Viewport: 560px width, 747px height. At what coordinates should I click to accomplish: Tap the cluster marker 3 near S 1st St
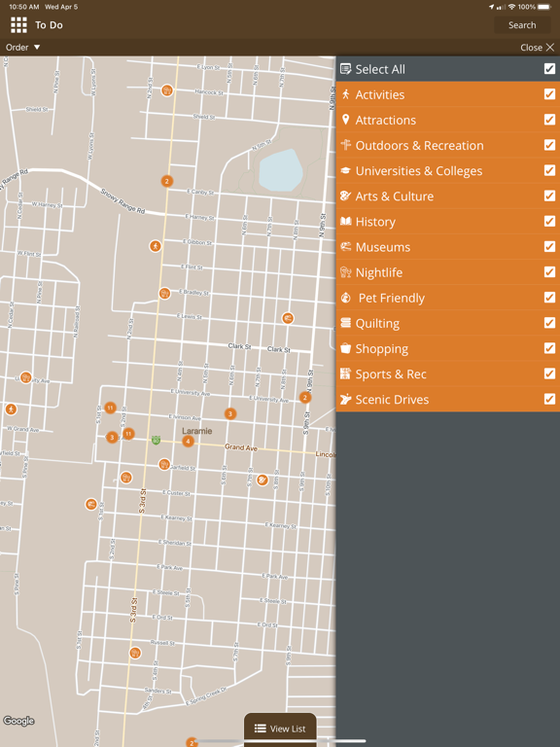pos(112,437)
